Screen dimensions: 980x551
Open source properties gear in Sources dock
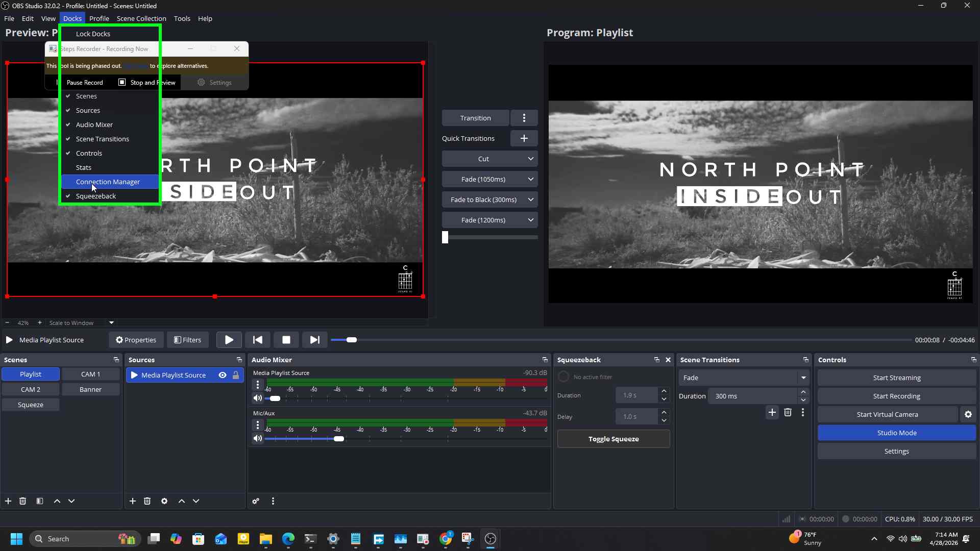click(x=164, y=501)
